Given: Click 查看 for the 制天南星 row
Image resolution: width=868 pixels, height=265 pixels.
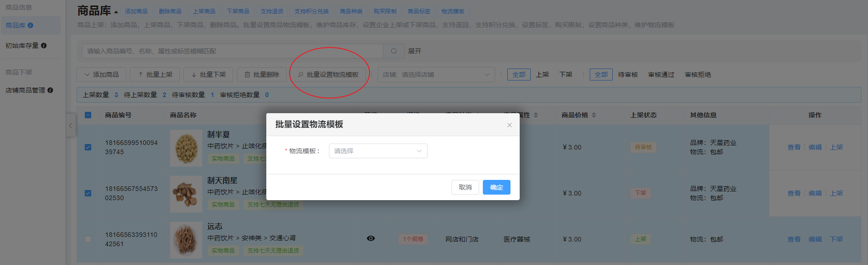Looking at the screenshot, I should tap(794, 193).
